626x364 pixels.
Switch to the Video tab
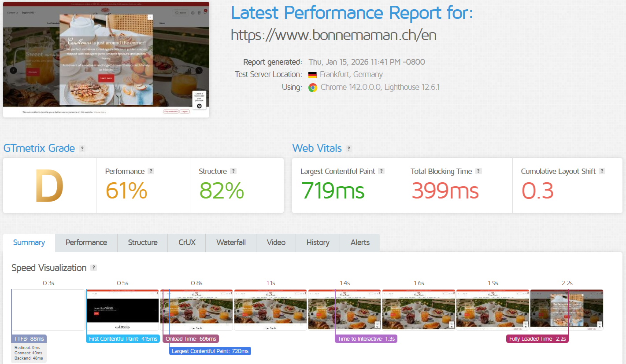coord(276,243)
